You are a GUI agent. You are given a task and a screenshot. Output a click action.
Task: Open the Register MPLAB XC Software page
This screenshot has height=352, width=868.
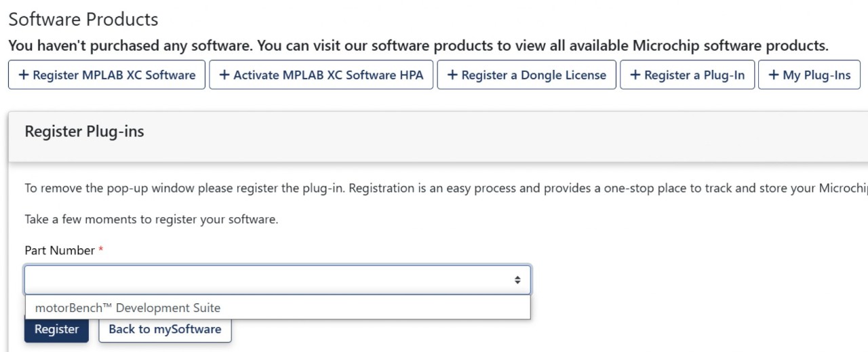click(114, 75)
